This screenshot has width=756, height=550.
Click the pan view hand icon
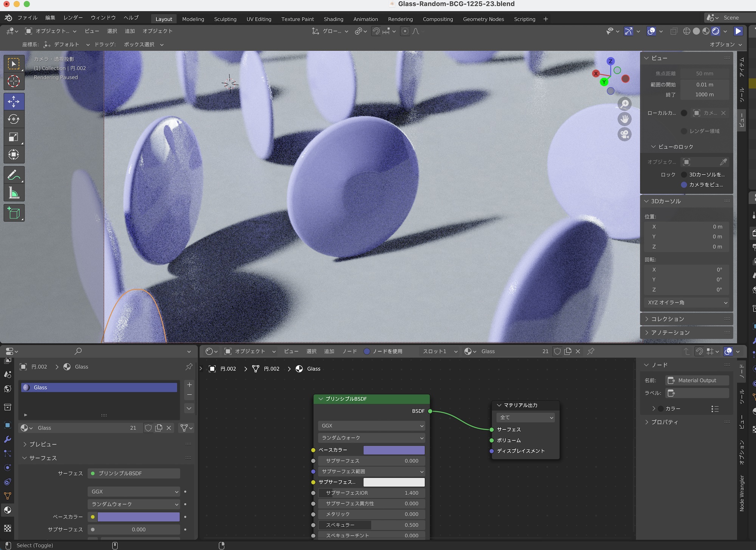point(624,119)
